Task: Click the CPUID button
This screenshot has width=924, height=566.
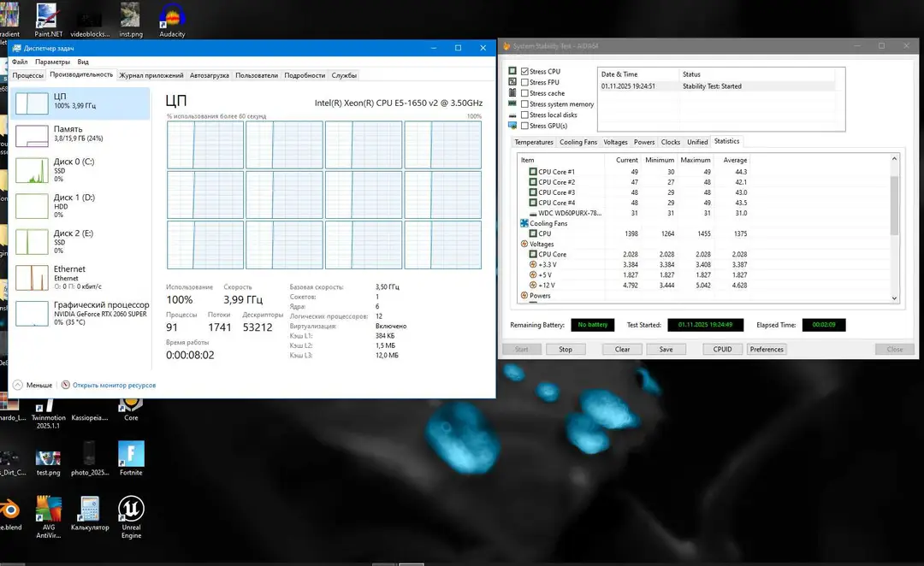Action: tap(722, 349)
